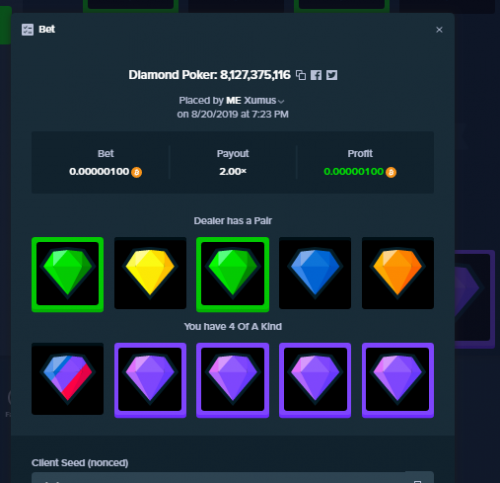The image size is (500, 483).
Task: Click the Bitcoin icon beside profit amount
Action: coord(391,172)
